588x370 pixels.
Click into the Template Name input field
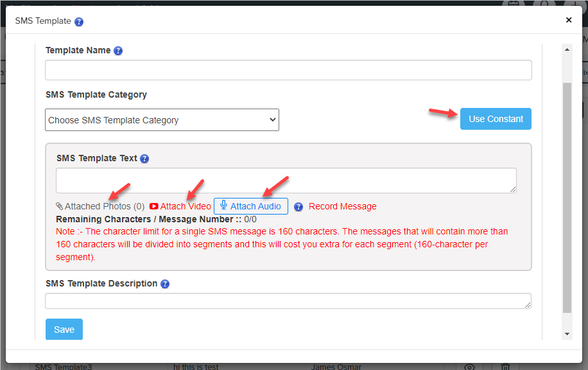288,70
